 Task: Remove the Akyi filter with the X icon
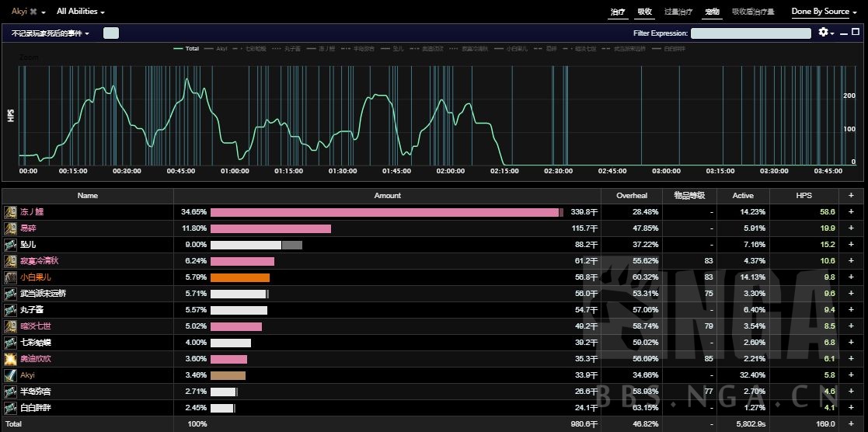(33, 12)
